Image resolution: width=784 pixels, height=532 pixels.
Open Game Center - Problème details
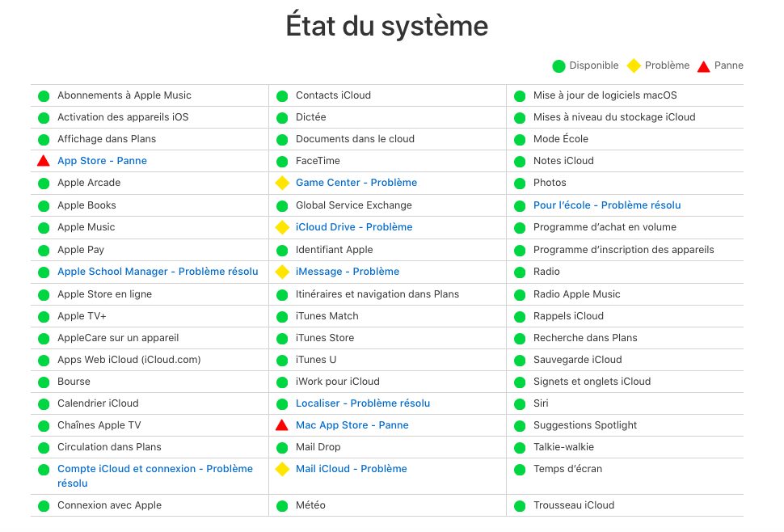(356, 183)
